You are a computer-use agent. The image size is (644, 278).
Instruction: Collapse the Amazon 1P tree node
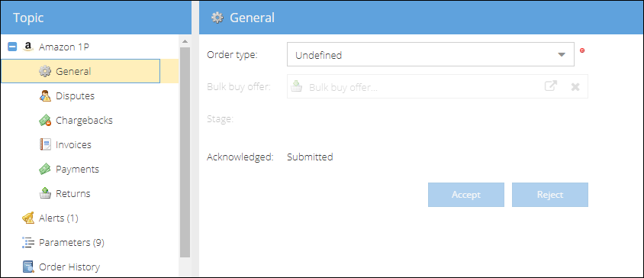coord(12,47)
